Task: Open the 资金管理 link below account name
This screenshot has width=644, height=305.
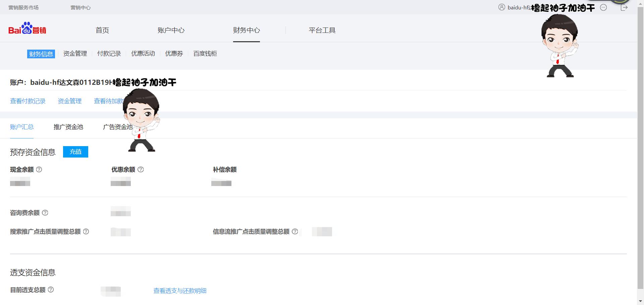Action: [x=69, y=101]
